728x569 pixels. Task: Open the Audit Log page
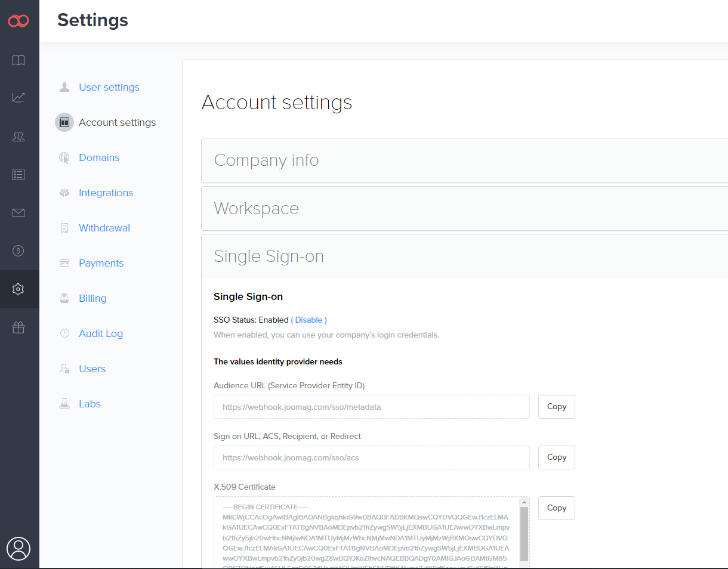coord(100,333)
